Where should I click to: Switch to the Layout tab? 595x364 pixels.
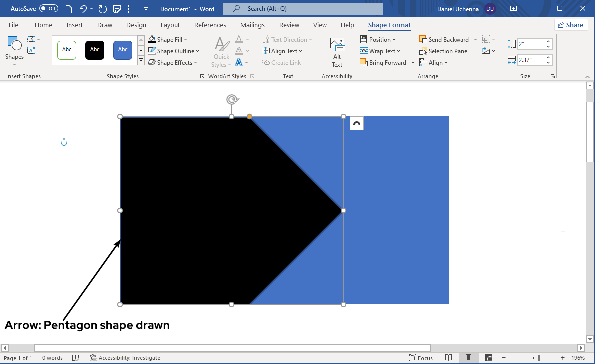pos(170,25)
